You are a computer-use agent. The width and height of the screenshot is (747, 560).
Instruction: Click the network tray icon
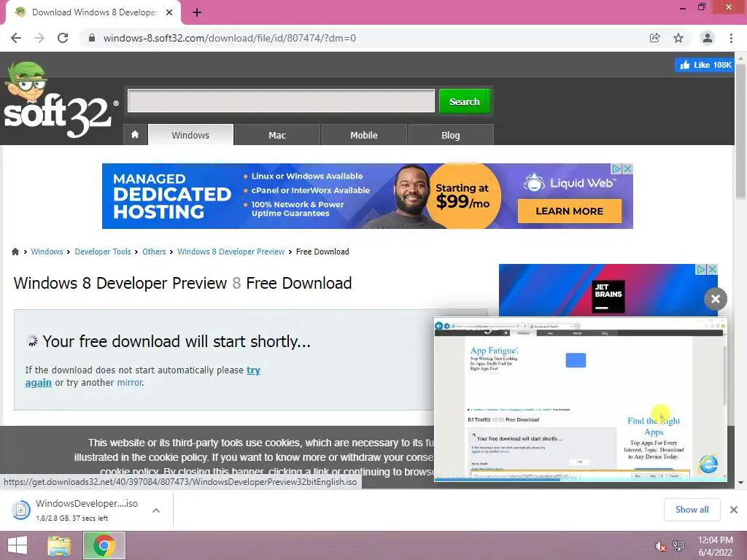point(678,546)
